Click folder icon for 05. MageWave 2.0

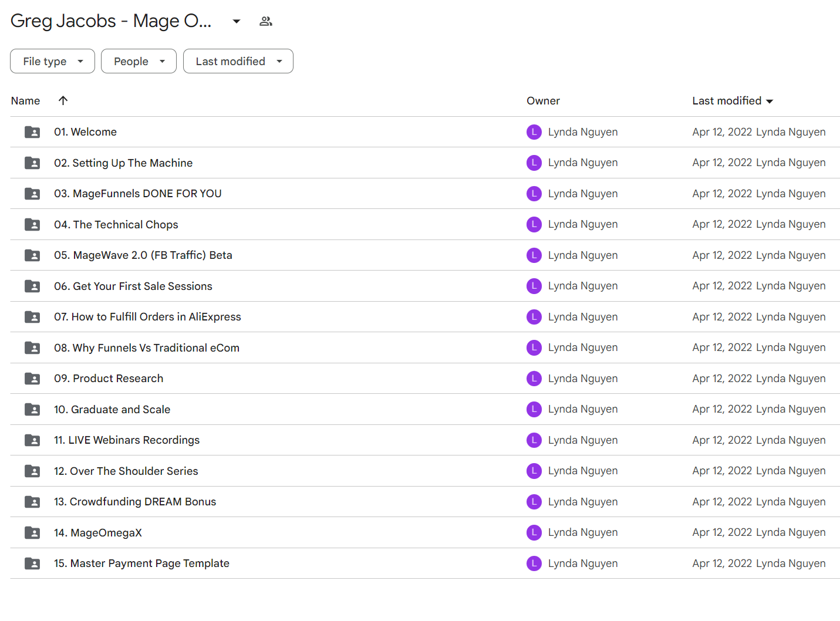coord(32,255)
